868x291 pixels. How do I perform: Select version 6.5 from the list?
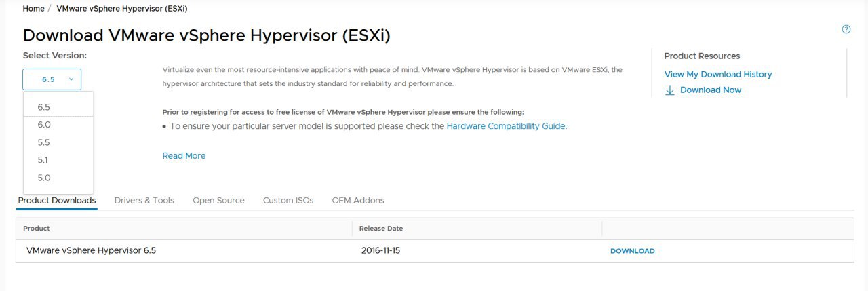tap(58, 107)
